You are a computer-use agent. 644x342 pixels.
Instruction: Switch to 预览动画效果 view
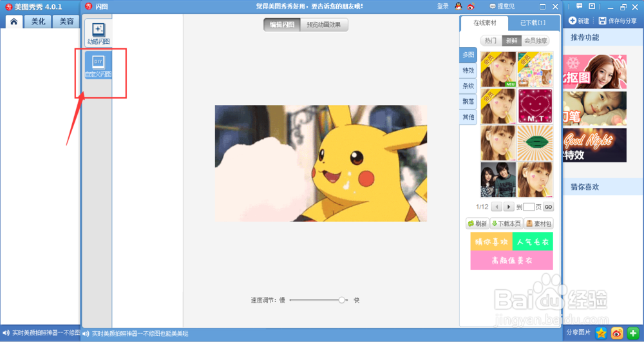click(x=324, y=24)
